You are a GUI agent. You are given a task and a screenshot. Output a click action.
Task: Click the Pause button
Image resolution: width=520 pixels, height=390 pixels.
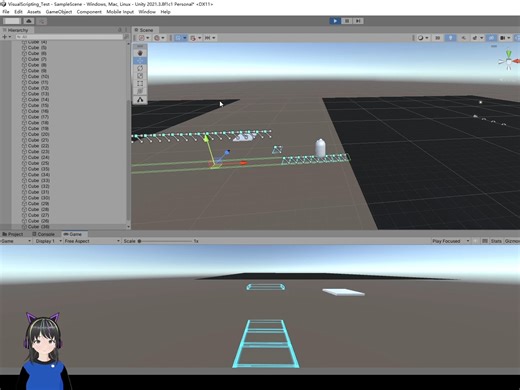(x=347, y=21)
